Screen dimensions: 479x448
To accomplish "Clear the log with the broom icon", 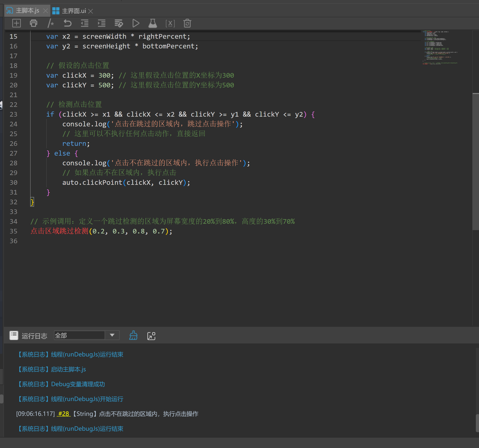I will 133,336.
